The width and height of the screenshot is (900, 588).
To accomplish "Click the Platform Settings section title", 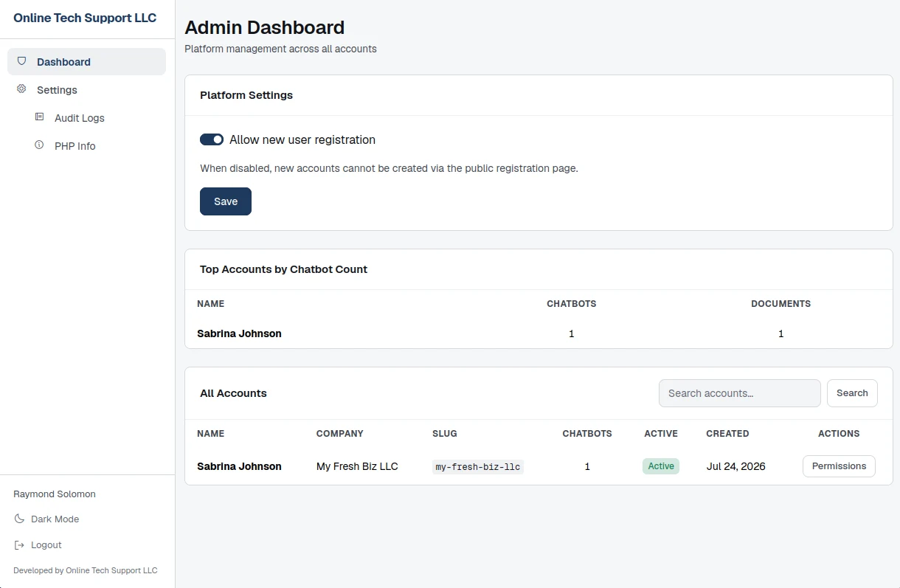I will [x=246, y=95].
